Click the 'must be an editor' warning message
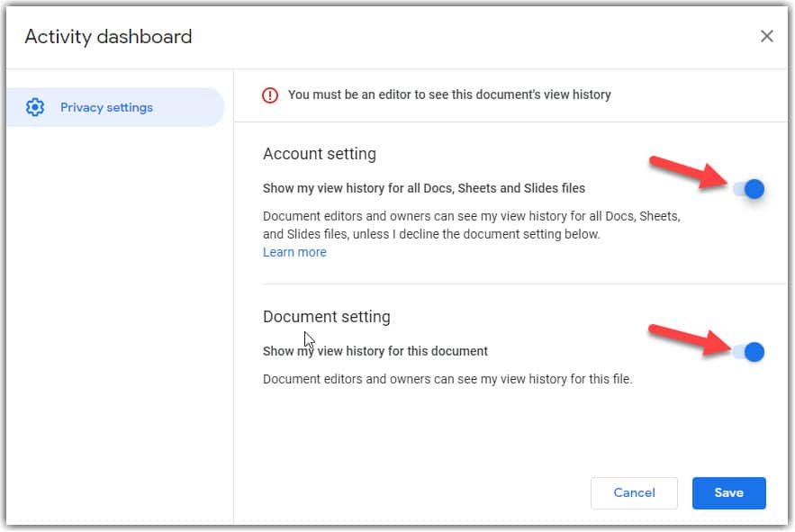The height and width of the screenshot is (532, 795). (x=449, y=95)
